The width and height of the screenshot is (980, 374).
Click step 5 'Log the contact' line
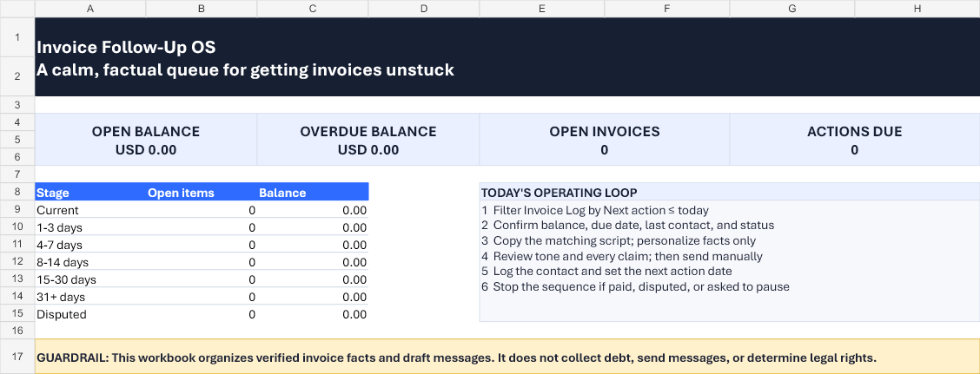tap(607, 272)
